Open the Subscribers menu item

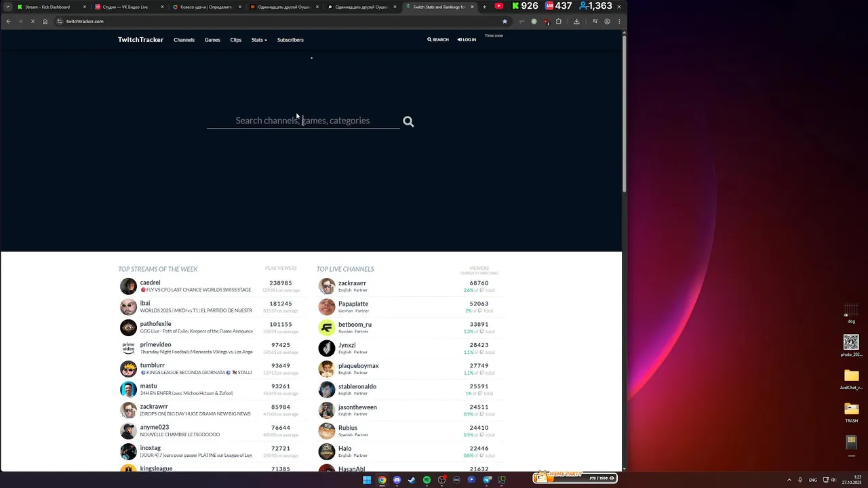pos(290,40)
